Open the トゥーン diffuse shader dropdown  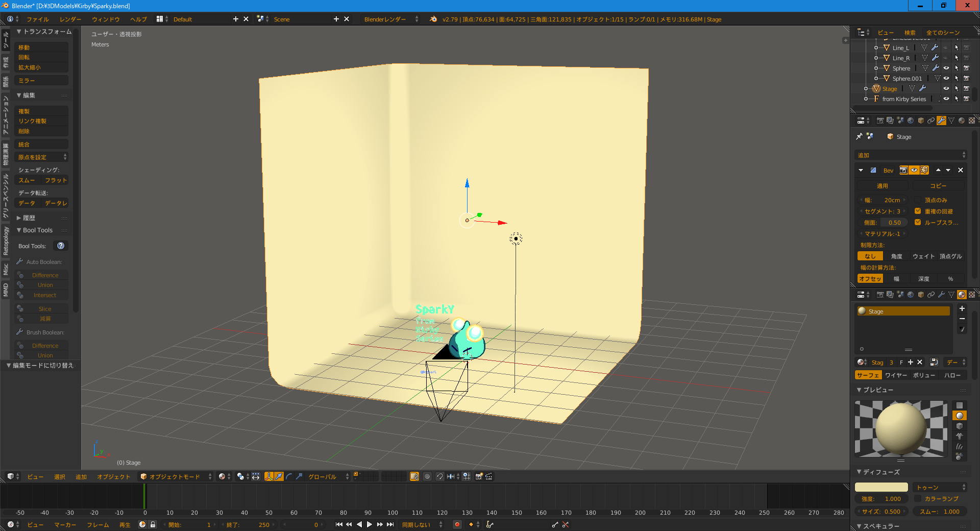coord(940,487)
